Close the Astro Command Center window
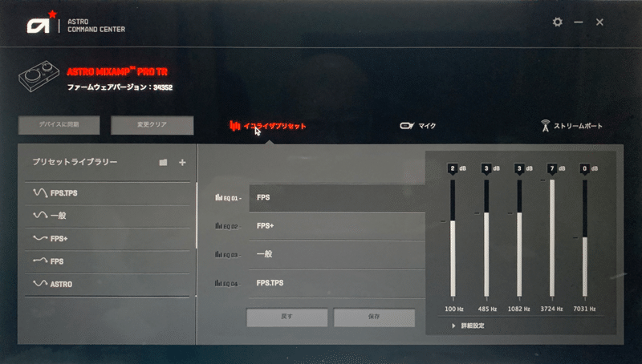The width and height of the screenshot is (642, 364). 599,22
